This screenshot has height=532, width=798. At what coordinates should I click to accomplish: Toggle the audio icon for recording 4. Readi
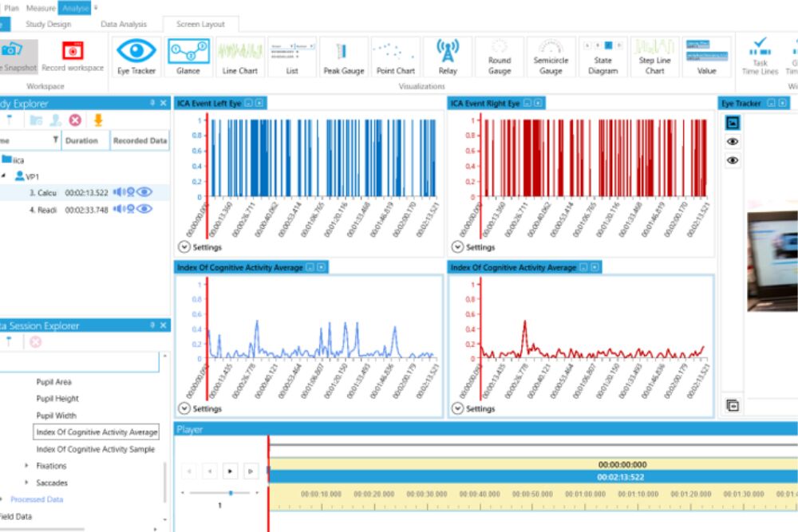pos(118,209)
